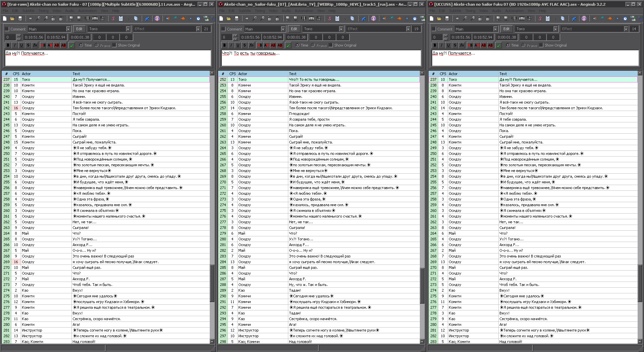
Task: Click Snap subtitle start to video icon, Erai-raws
Action: point(71,18)
